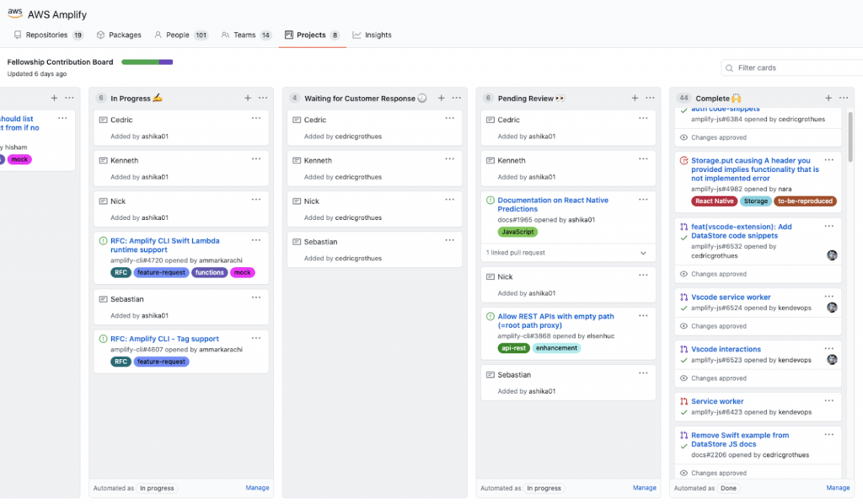Screen dimensions: 863x504
Task: Open menu on Swift Lambda runtime support card
Action: point(256,240)
